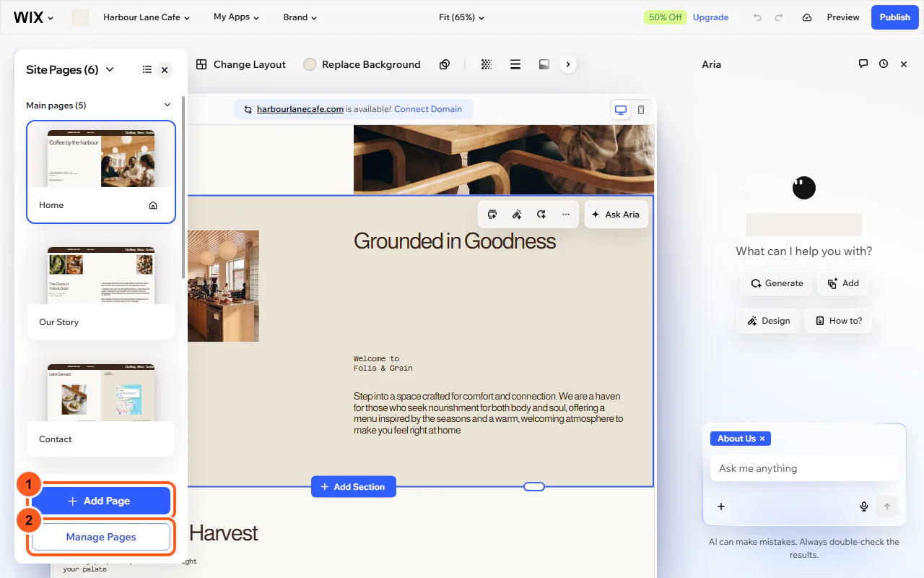Image resolution: width=924 pixels, height=578 pixels.
Task: Switch Site Pages to list view icon
Action: click(147, 69)
